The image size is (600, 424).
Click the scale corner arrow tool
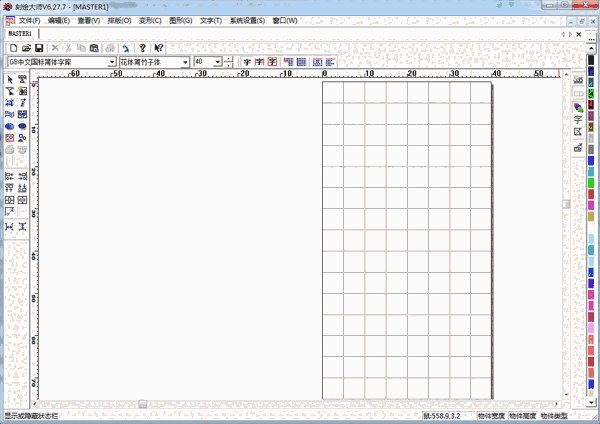(10, 211)
